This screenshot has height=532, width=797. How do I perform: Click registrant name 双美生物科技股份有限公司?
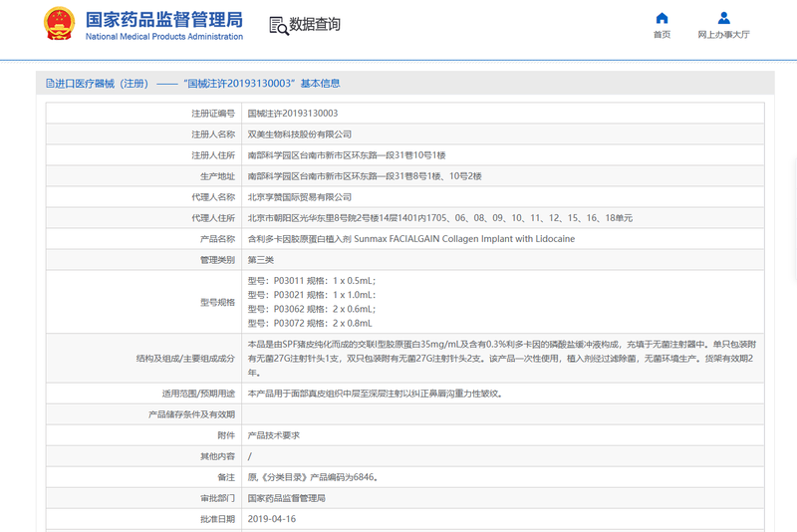(x=299, y=134)
